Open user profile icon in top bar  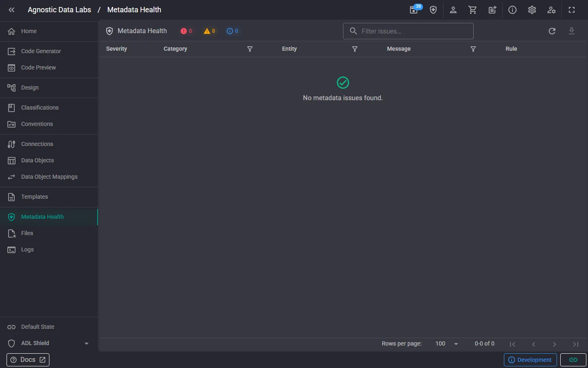453,10
